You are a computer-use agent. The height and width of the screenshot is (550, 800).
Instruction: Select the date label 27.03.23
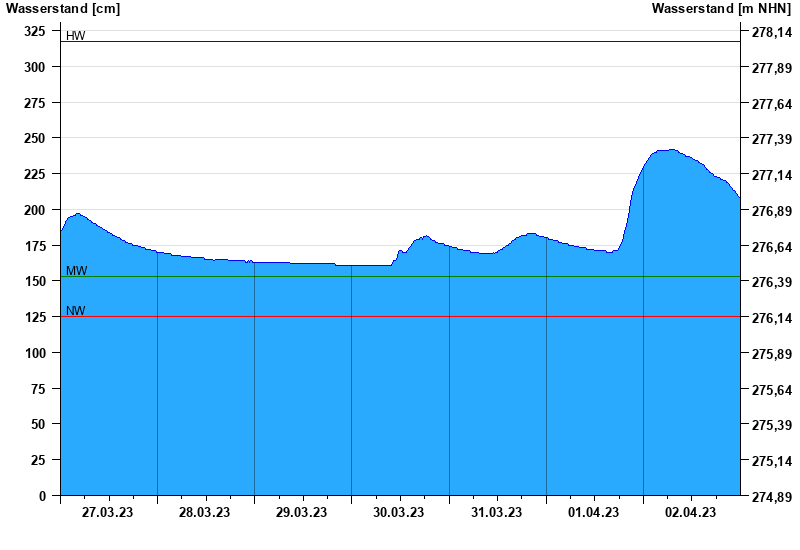click(107, 512)
